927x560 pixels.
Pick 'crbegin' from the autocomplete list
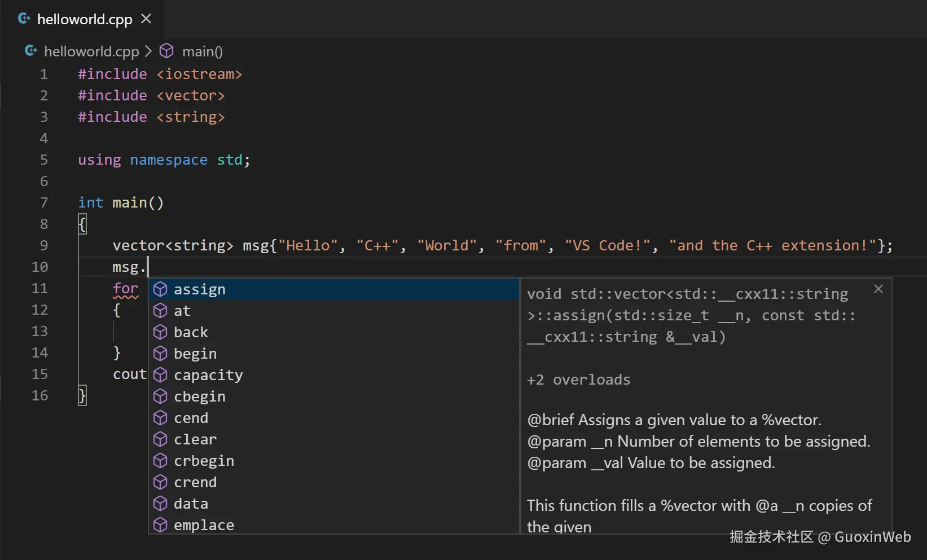pyautogui.click(x=204, y=461)
